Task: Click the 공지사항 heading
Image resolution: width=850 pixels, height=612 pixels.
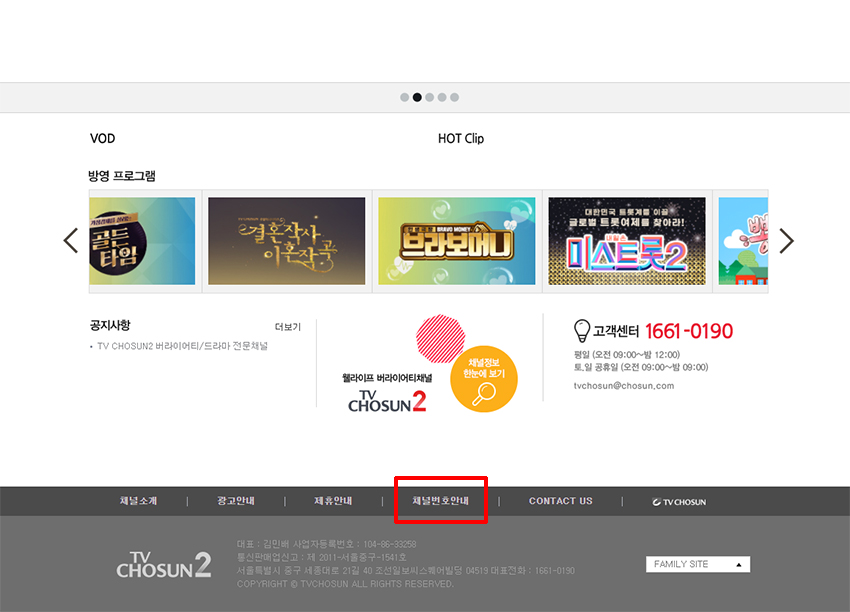Action: pyautogui.click(x=110, y=325)
